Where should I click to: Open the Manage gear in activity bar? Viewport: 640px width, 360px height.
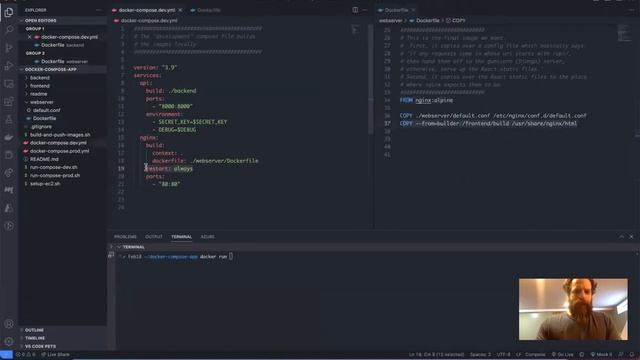(x=9, y=341)
